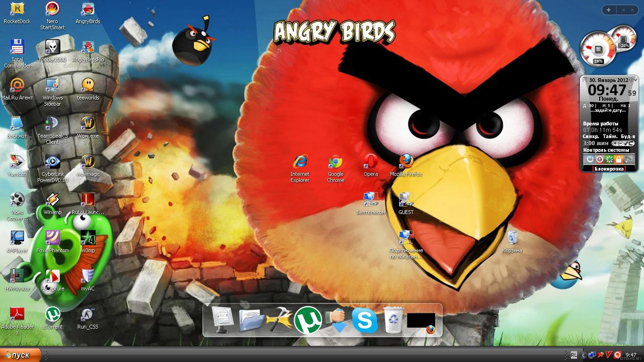The image size is (644, 362).
Task: Click the monitor icon in RocketDock
Action: [222, 320]
